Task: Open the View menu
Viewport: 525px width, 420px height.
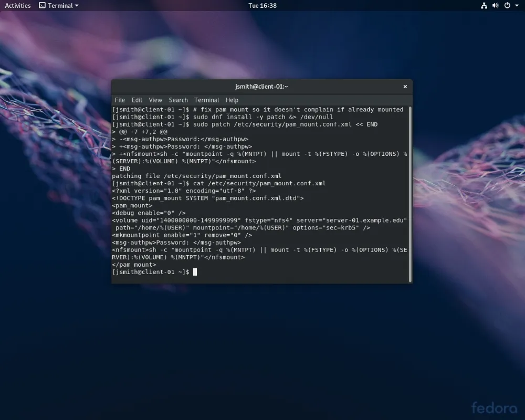Action: coord(155,100)
